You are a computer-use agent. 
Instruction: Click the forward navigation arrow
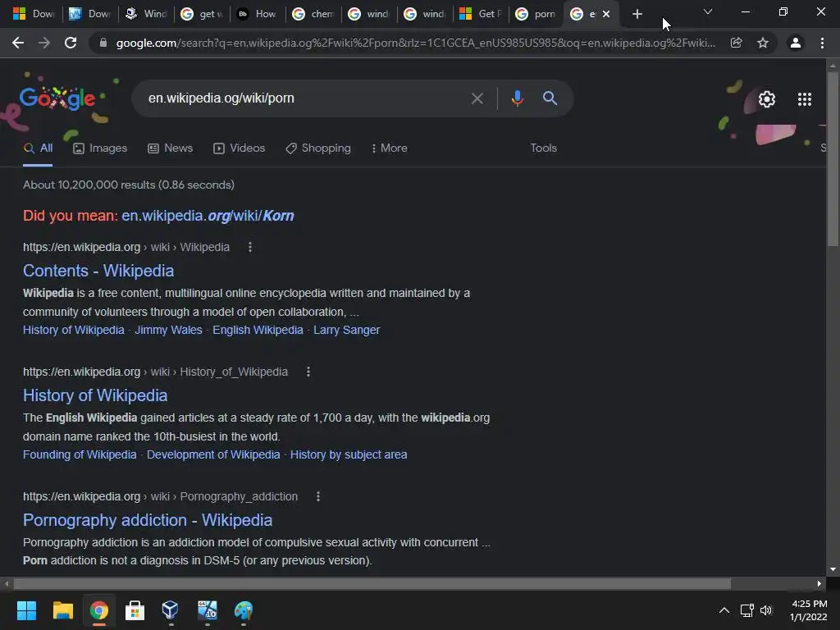(44, 43)
